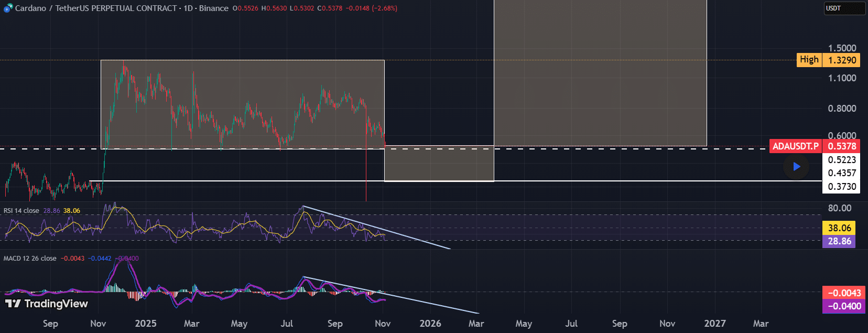Click the 0.3730 price level label

click(841, 187)
